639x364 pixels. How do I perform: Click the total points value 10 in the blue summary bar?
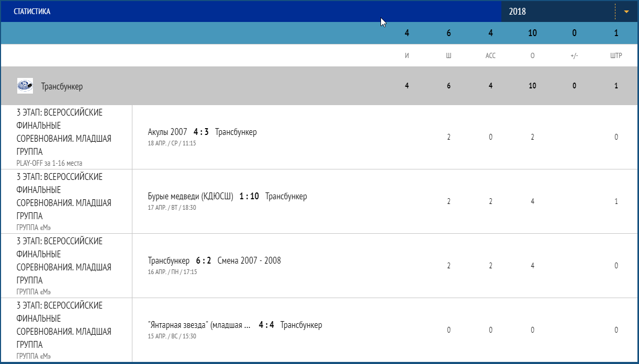pyautogui.click(x=532, y=33)
